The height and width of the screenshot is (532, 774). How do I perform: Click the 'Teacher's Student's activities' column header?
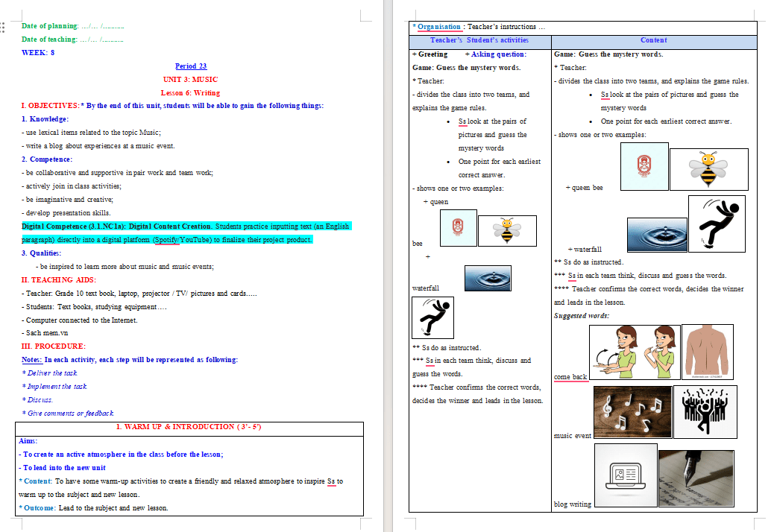(479, 40)
